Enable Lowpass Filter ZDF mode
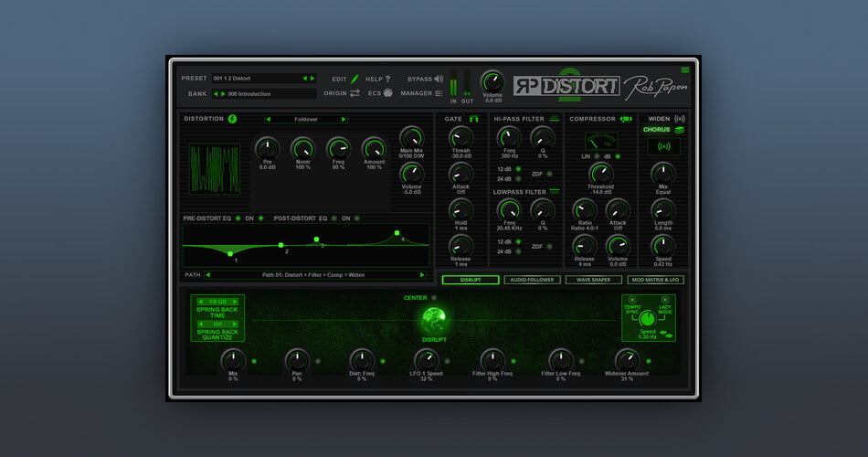Viewport: 868px width, 457px height. point(549,247)
